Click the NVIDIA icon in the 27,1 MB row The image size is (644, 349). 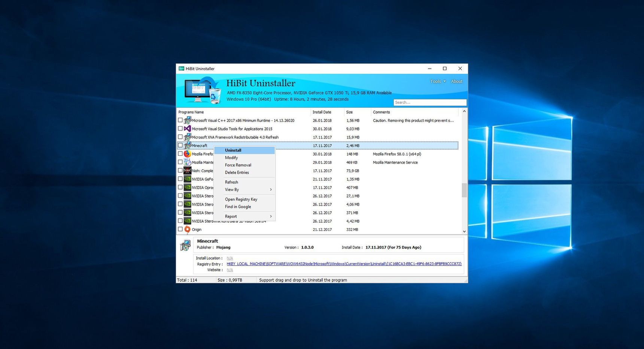pyautogui.click(x=187, y=196)
